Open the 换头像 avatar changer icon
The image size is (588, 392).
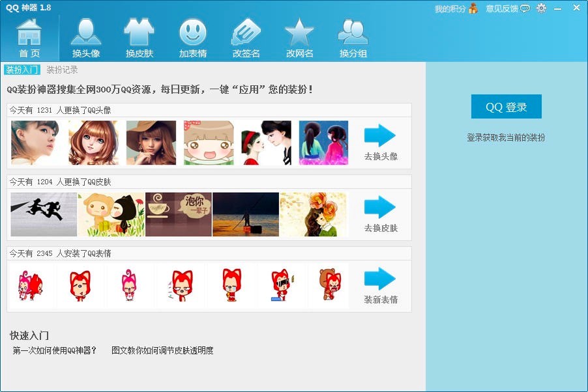pyautogui.click(x=87, y=36)
